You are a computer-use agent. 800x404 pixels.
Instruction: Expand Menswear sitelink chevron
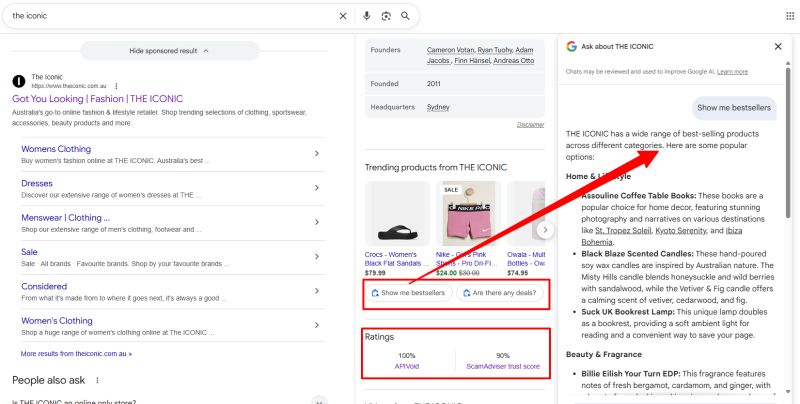point(316,222)
